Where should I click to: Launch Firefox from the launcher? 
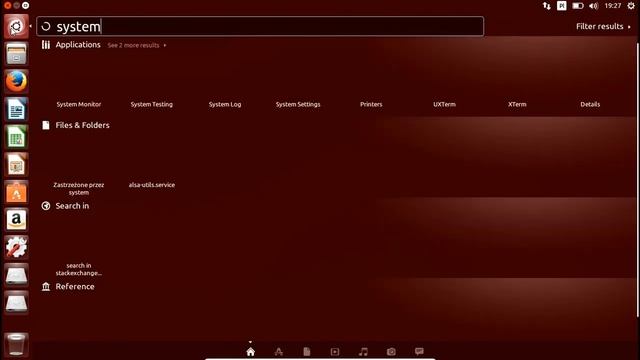[x=16, y=82]
